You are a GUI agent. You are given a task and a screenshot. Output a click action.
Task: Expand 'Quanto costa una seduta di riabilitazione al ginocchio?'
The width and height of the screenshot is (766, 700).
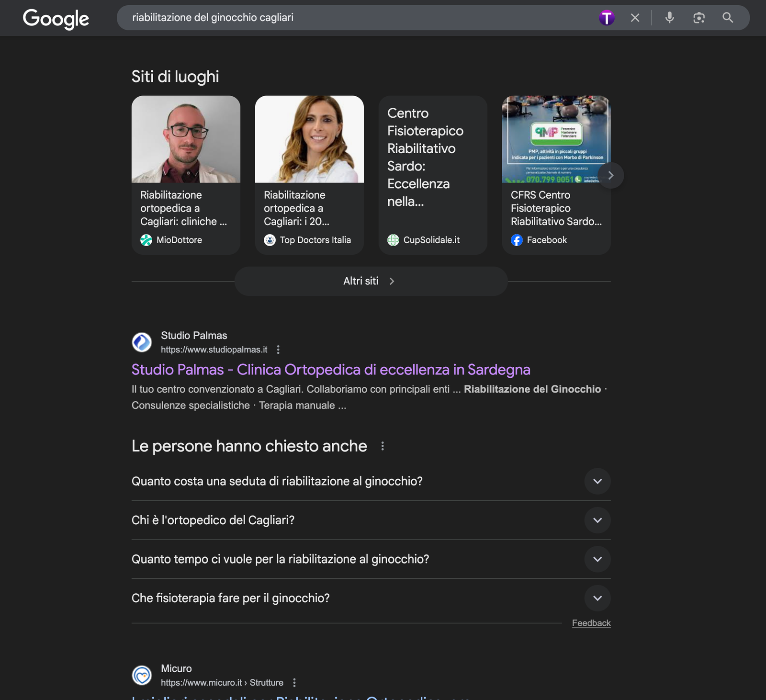597,481
